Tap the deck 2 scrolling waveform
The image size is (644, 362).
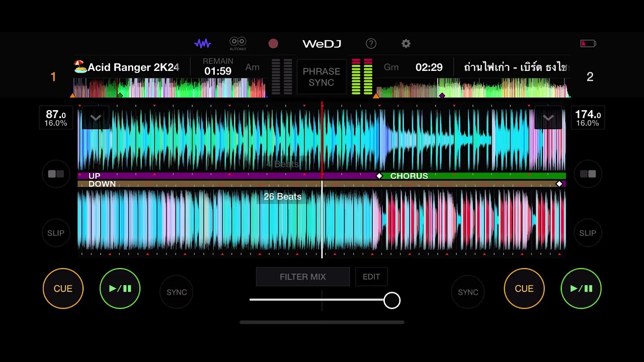pos(322,220)
